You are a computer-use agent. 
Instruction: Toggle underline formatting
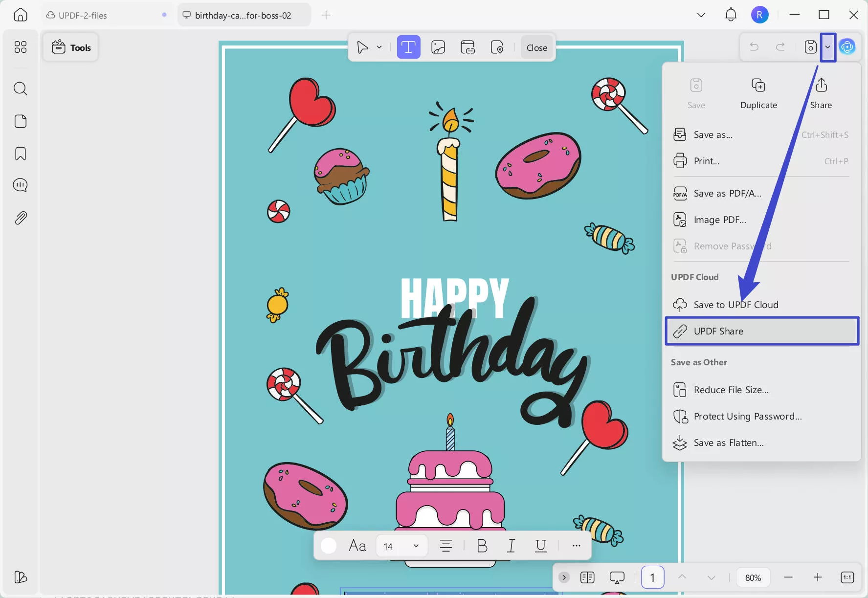tap(540, 546)
